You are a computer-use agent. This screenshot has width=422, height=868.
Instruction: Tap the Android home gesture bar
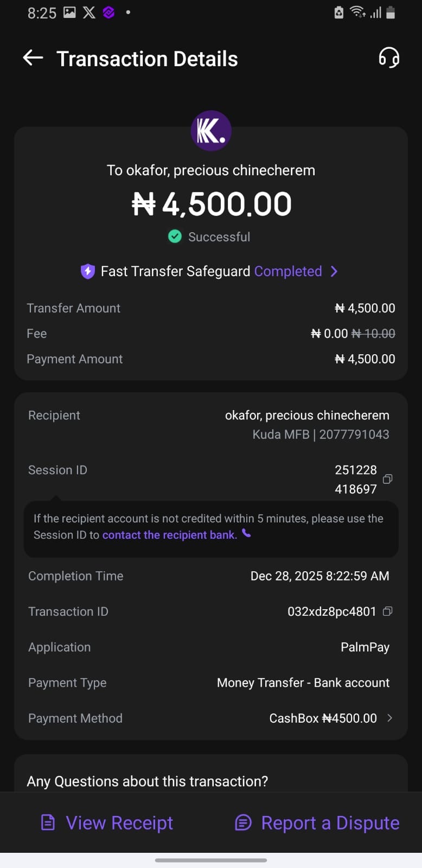tap(211, 860)
